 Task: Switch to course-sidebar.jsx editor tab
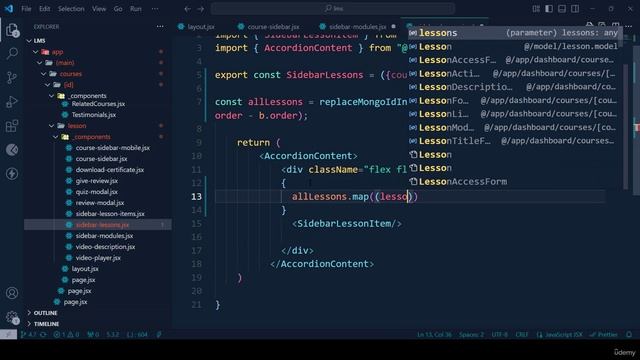[269, 27]
